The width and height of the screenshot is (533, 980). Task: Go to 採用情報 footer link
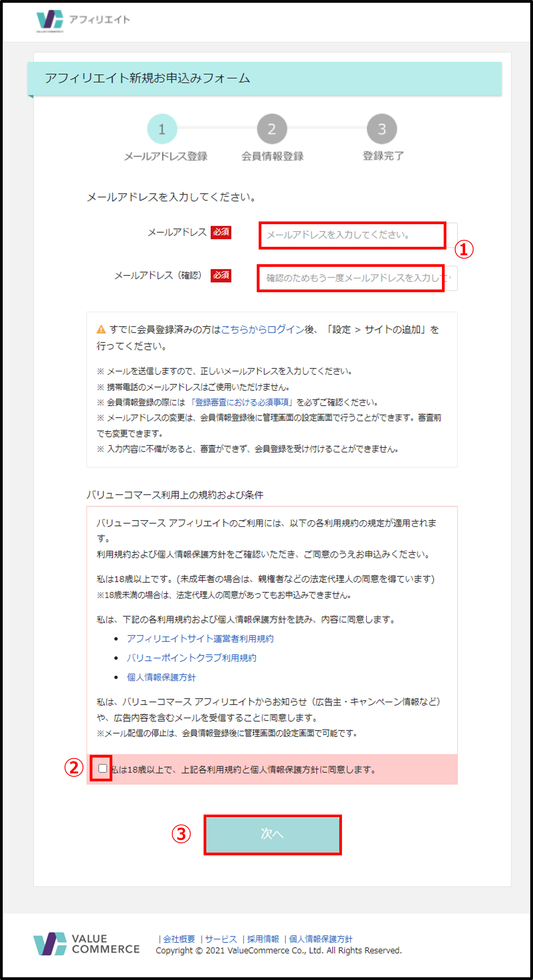coord(263,939)
